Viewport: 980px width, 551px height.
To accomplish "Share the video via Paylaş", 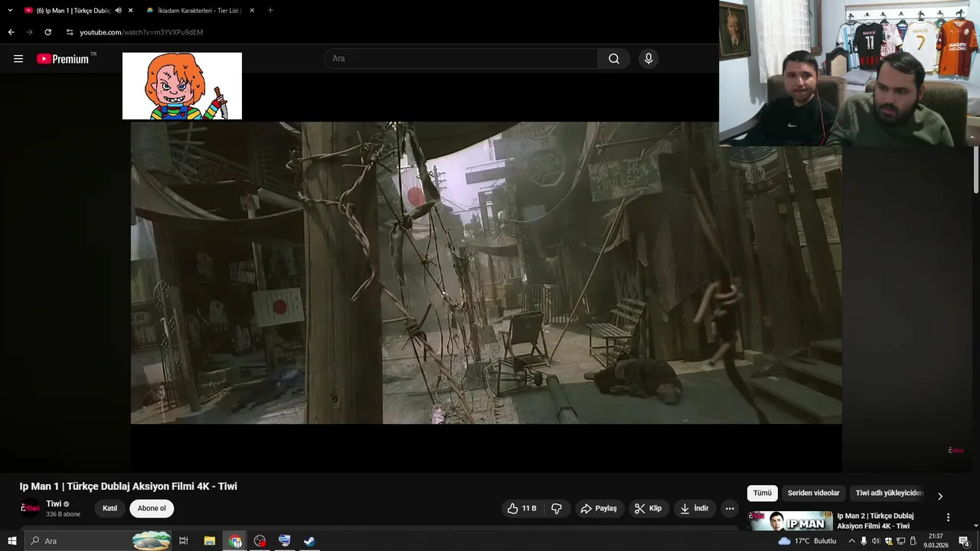I will pyautogui.click(x=599, y=508).
